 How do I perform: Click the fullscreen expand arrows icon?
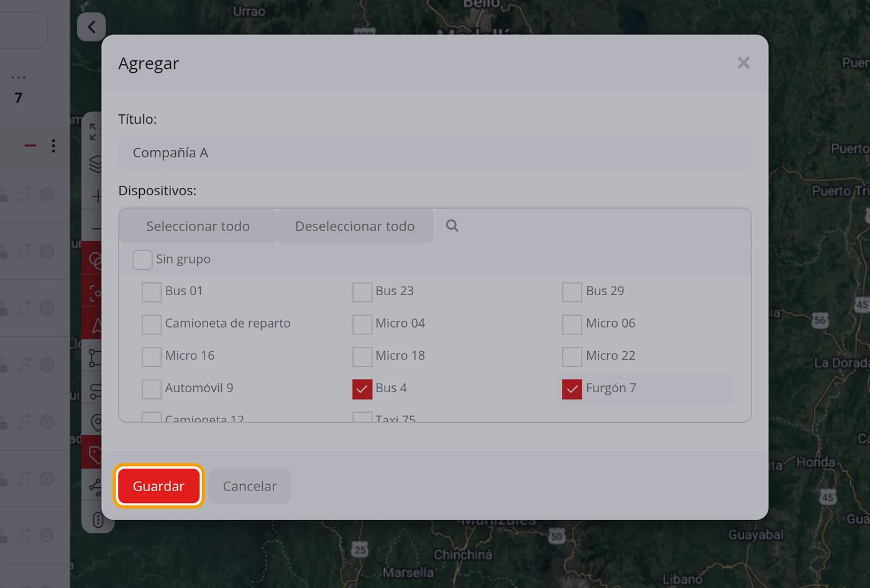[x=94, y=131]
